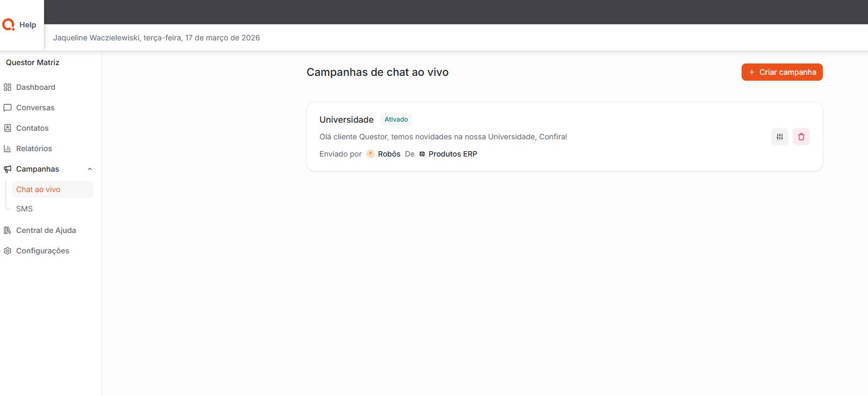Open settings sliders for Universidade campaign
The image size is (868, 396).
click(779, 137)
